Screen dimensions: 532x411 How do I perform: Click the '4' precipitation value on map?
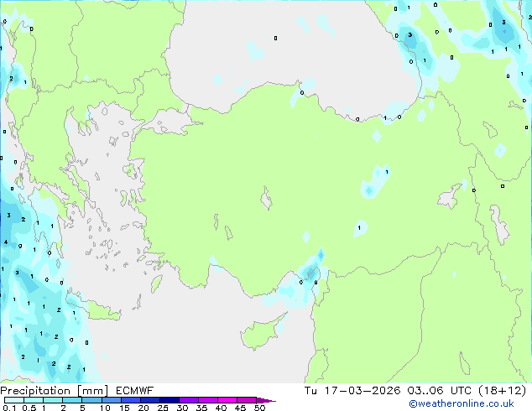point(6,242)
